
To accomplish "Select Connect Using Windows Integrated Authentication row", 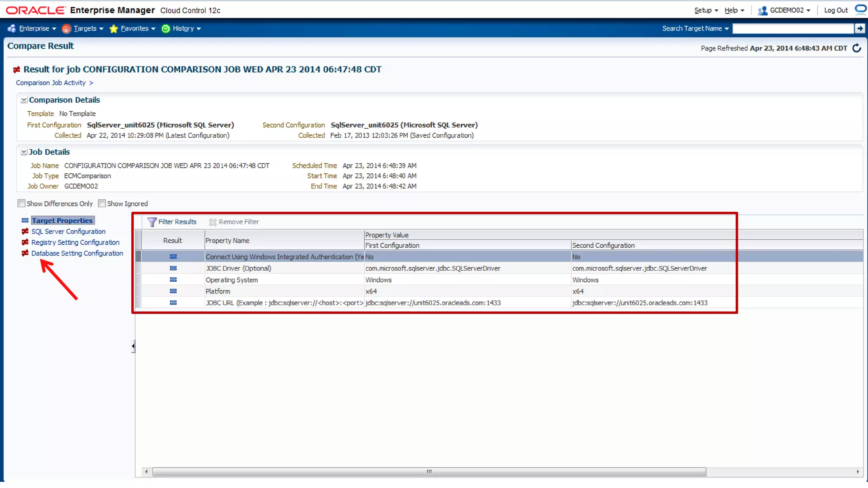I will (x=499, y=257).
